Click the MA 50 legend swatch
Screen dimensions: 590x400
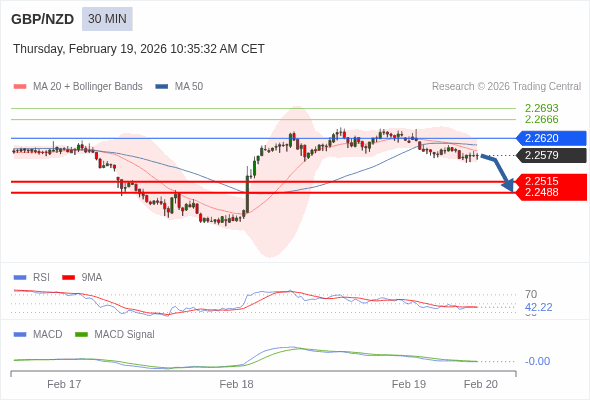click(x=162, y=87)
